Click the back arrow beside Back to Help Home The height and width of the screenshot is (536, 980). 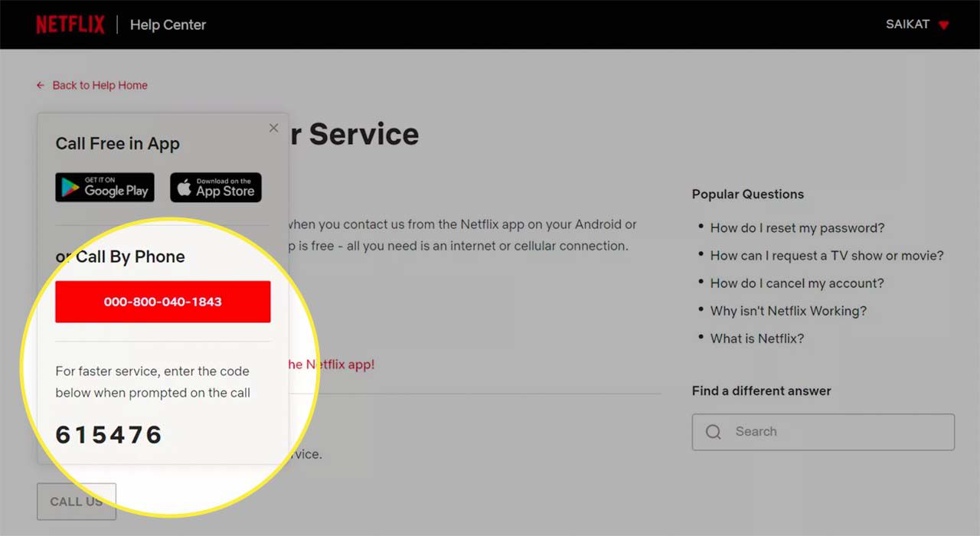tap(40, 85)
